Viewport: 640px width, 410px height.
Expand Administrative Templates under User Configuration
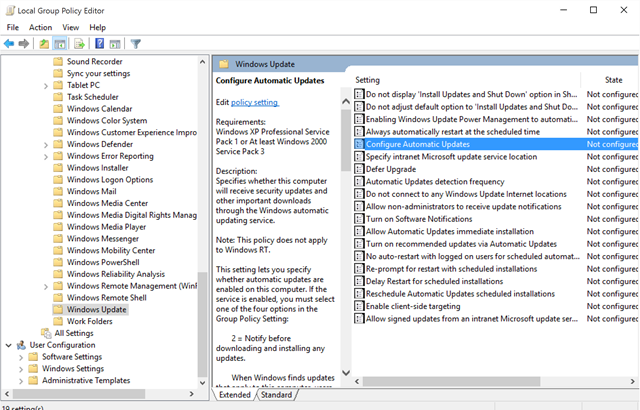20,380
